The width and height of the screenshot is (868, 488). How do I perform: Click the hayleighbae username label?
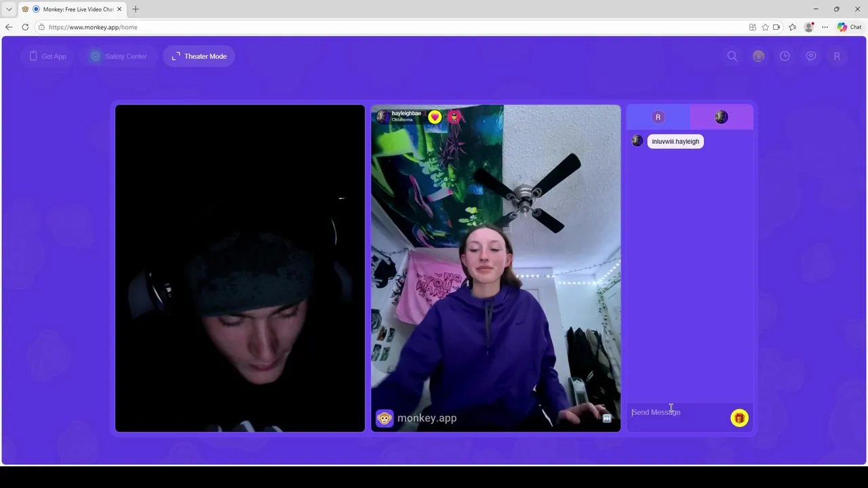pyautogui.click(x=406, y=114)
